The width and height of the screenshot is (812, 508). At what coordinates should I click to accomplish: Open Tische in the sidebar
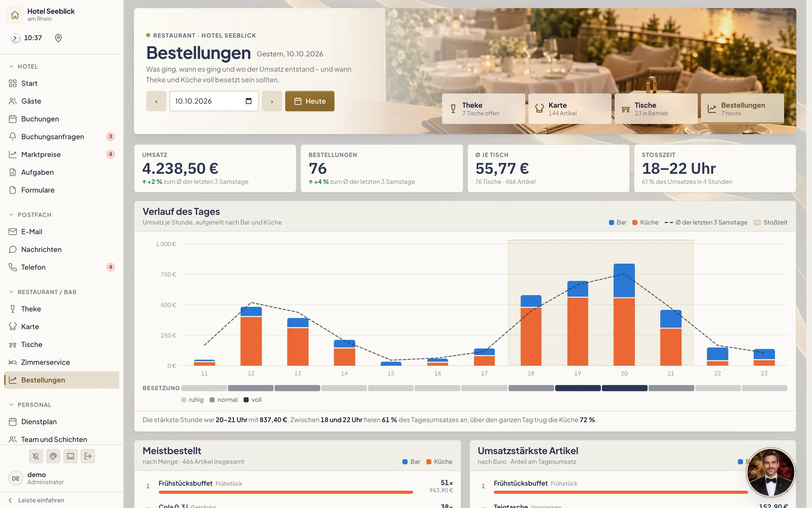pyautogui.click(x=62, y=345)
